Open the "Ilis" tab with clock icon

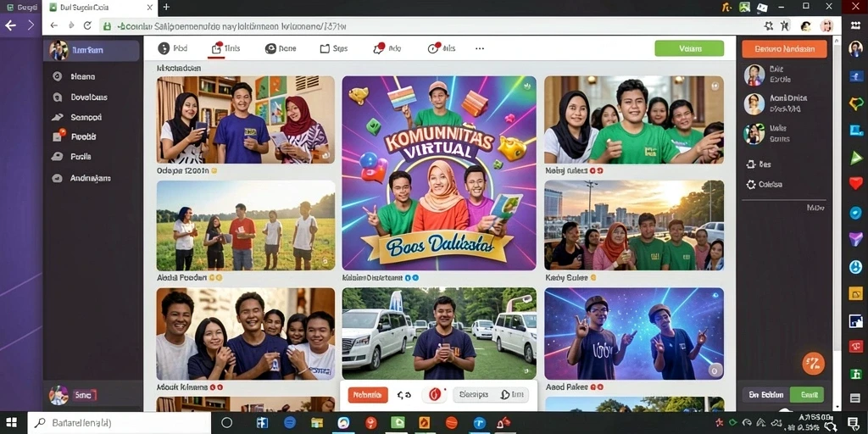[442, 48]
